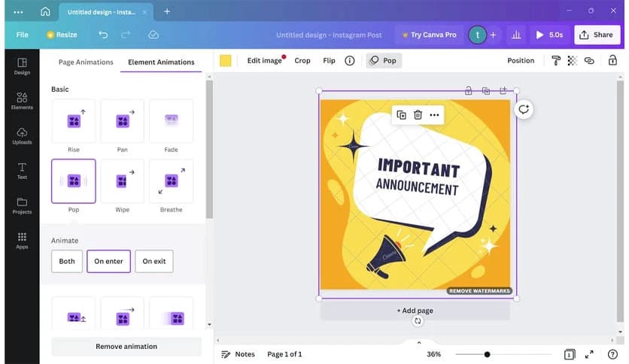The height and width of the screenshot is (364, 629).
Task: Open the Text sidebar panel
Action: [22, 171]
